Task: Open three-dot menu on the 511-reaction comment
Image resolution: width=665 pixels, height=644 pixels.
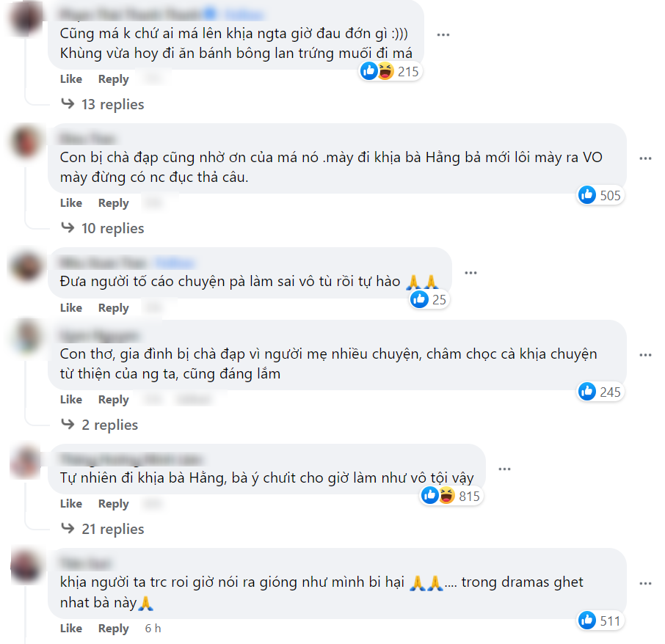Action: [x=645, y=584]
